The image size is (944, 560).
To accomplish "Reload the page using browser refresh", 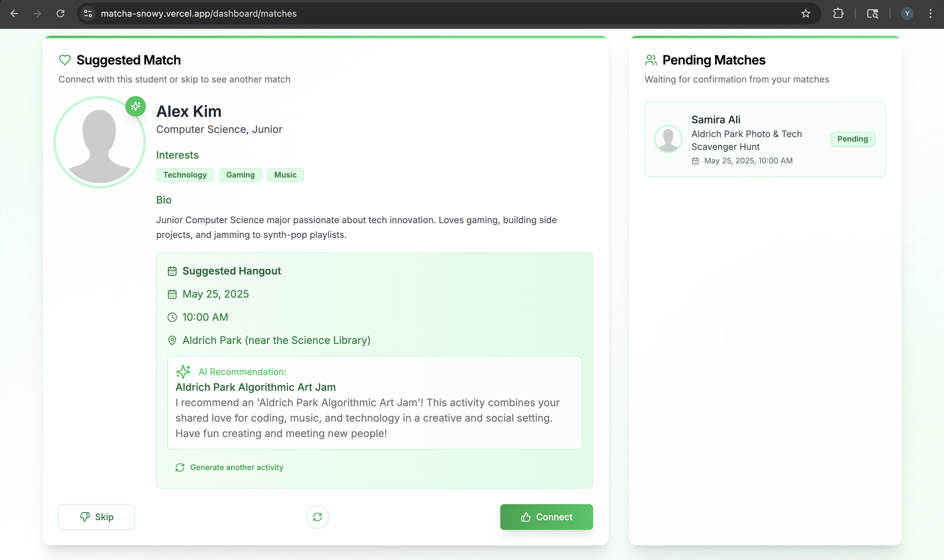I will (x=60, y=13).
